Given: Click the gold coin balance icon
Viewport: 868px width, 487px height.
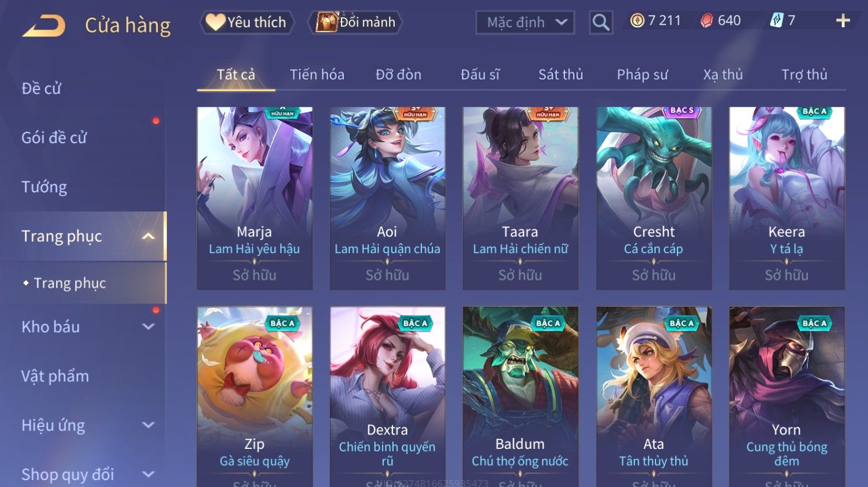Looking at the screenshot, I should pos(637,21).
